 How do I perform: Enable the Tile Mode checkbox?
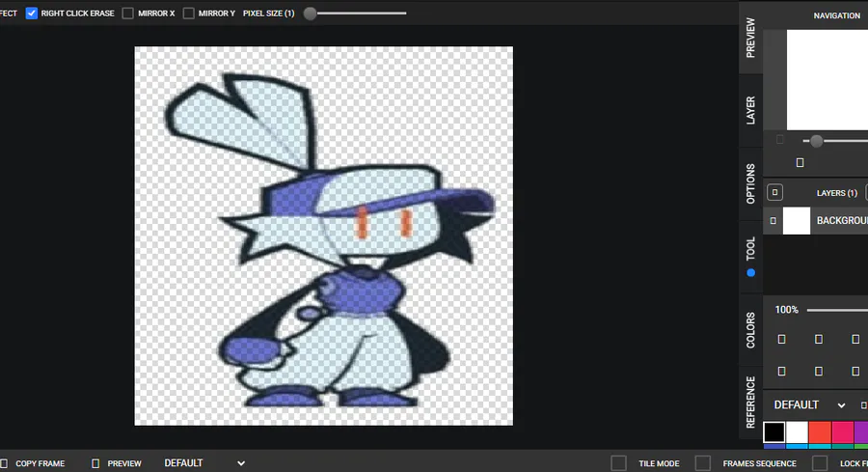point(619,463)
